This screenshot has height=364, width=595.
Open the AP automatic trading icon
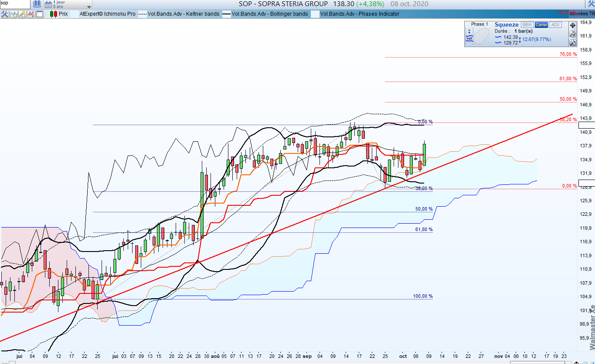click(31, 14)
